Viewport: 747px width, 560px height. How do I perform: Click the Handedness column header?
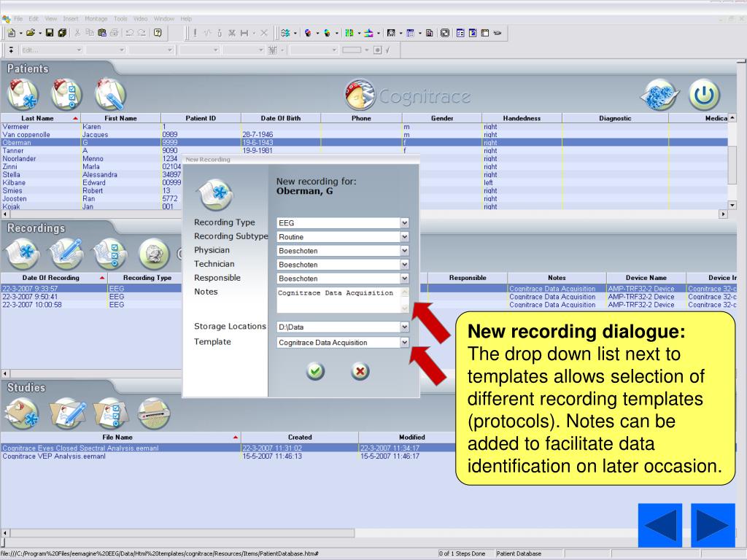pyautogui.click(x=522, y=118)
